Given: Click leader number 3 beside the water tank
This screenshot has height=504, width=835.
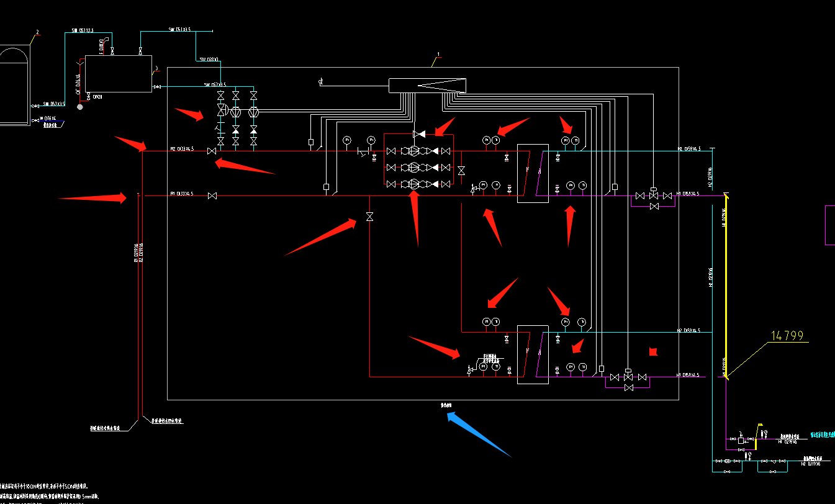Looking at the screenshot, I should tap(157, 68).
